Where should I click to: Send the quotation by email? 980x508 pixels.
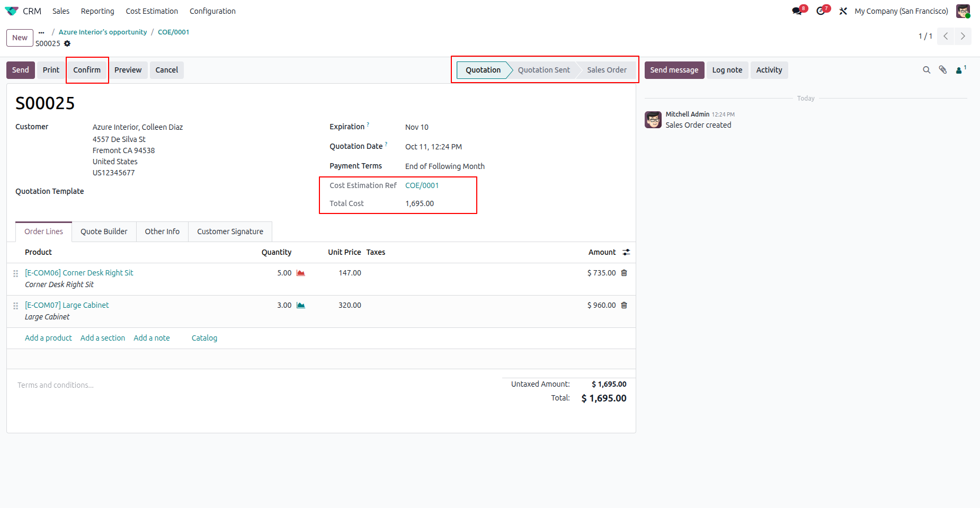[x=21, y=70]
